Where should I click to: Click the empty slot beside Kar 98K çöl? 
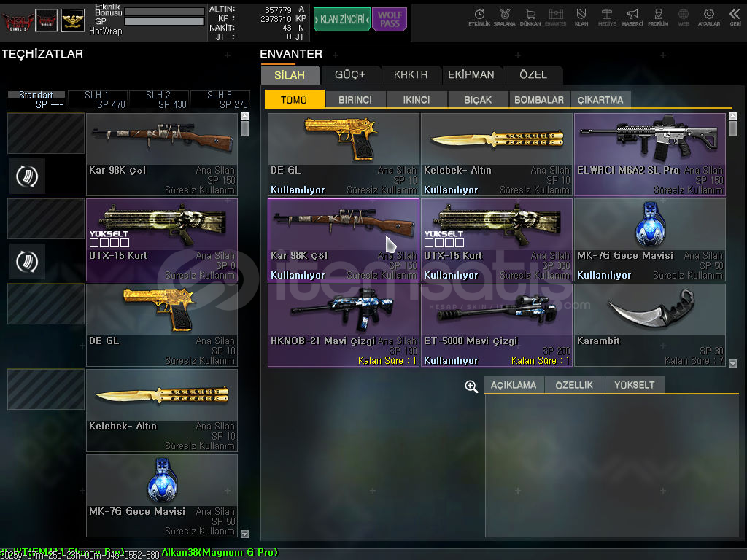click(x=46, y=133)
